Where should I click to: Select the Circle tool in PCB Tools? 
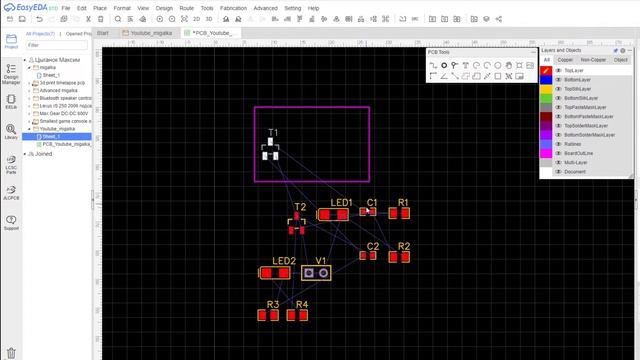(498, 65)
